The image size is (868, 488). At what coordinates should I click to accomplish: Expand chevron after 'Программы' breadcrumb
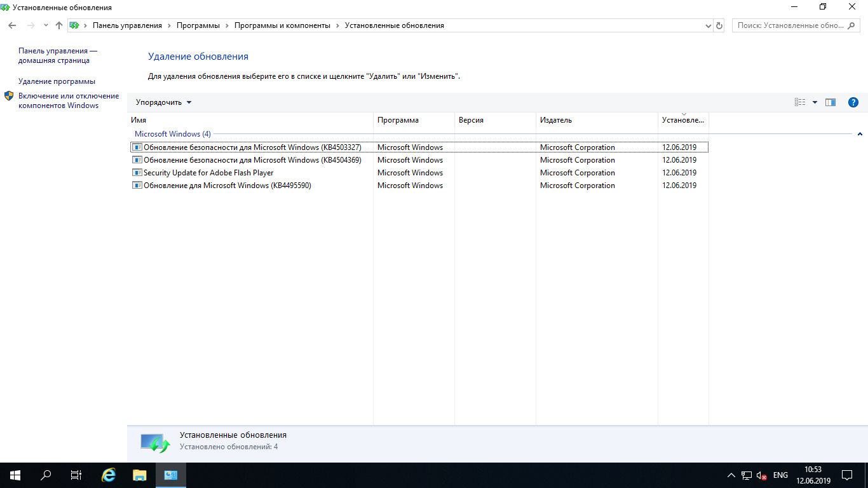pyautogui.click(x=227, y=25)
